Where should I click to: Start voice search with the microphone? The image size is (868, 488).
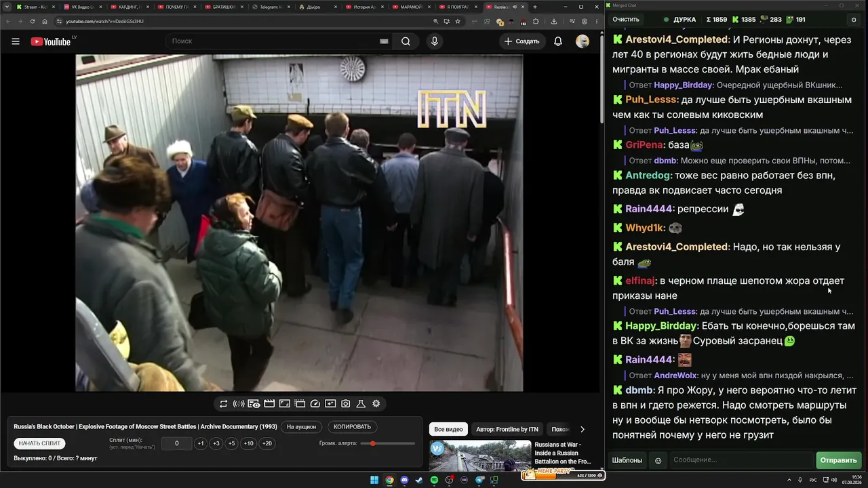click(x=435, y=41)
